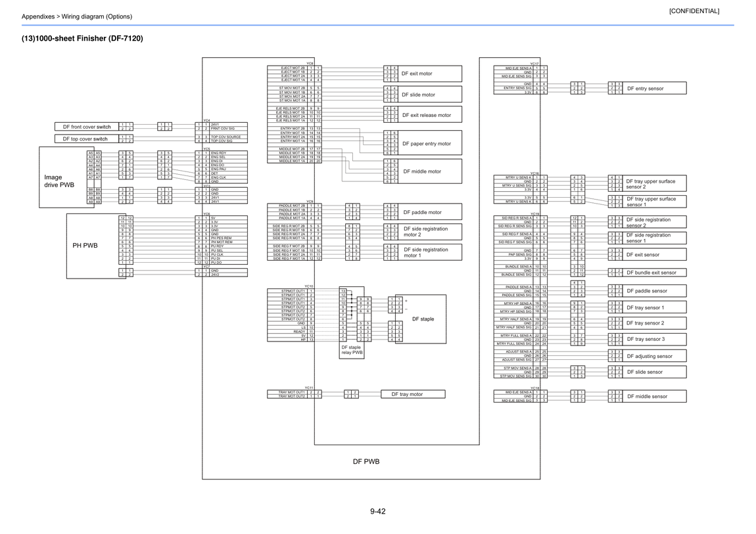The height and width of the screenshot is (534, 756).
Task: Click the YC17 connector label
Action: pos(534,64)
